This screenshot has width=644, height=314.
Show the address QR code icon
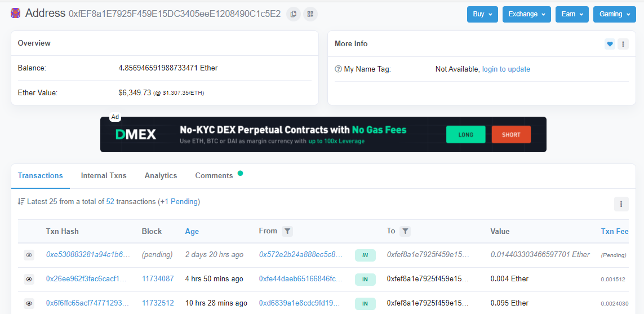coord(310,14)
